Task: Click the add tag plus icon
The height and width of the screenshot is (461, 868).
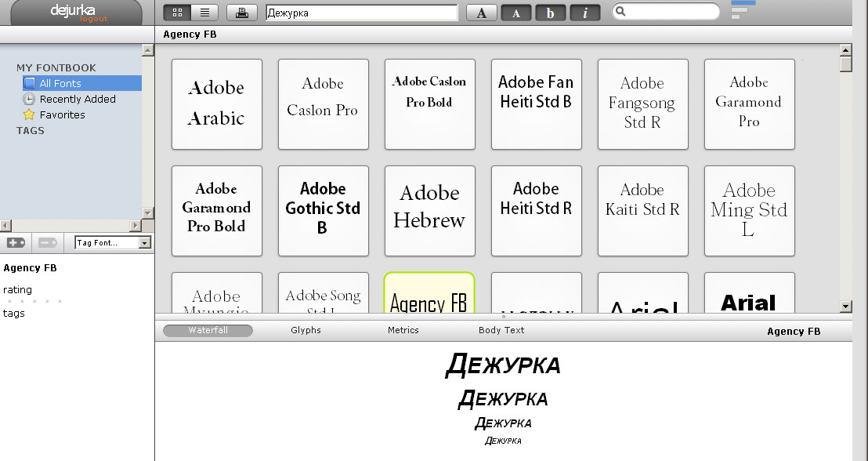Action: click(x=16, y=243)
